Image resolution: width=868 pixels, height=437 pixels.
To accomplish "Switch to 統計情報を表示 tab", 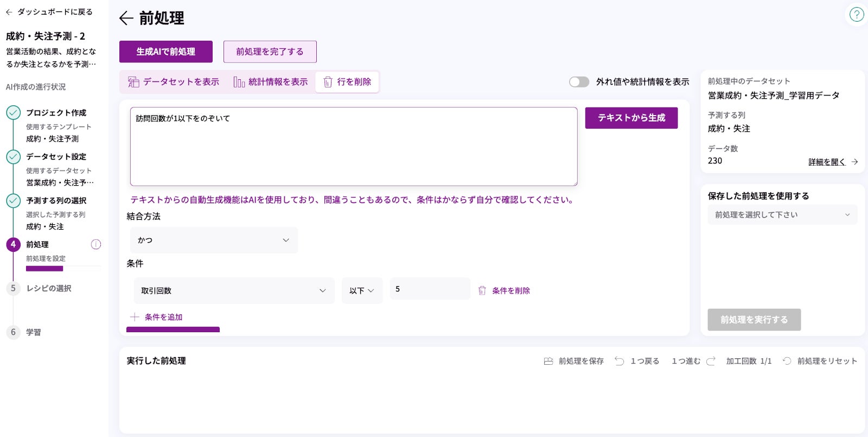I will point(270,82).
